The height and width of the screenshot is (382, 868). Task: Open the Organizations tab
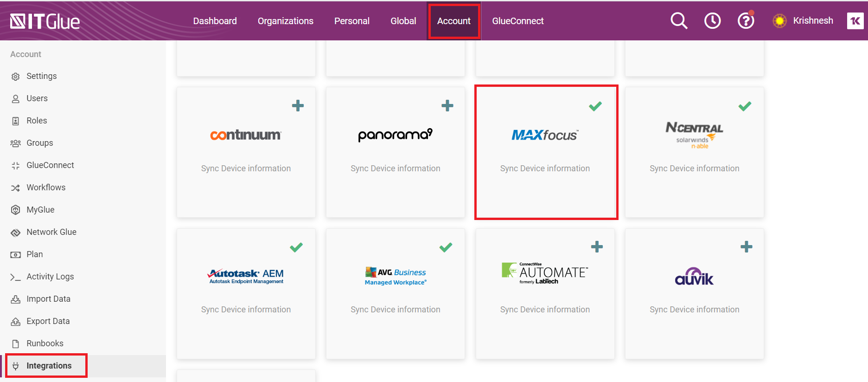(286, 21)
